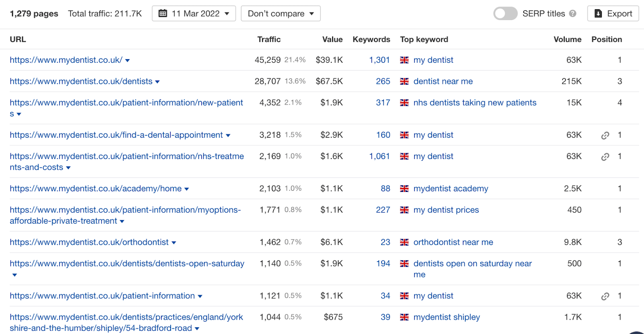Image resolution: width=644 pixels, height=334 pixels.
Task: Click the link icon in find-a-dental-appointment row
Action: point(605,135)
